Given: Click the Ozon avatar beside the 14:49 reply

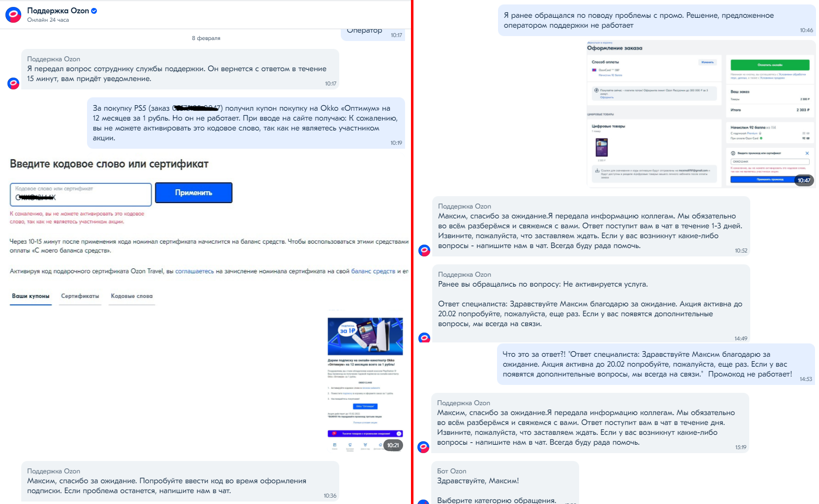Looking at the screenshot, I should (424, 338).
